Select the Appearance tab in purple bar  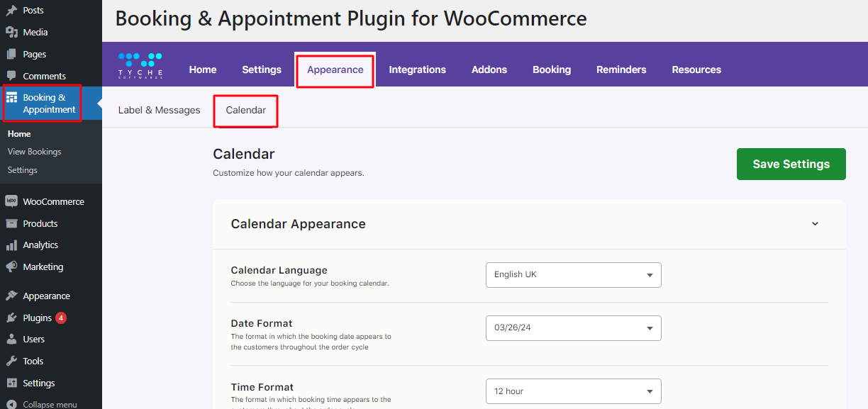coord(335,69)
